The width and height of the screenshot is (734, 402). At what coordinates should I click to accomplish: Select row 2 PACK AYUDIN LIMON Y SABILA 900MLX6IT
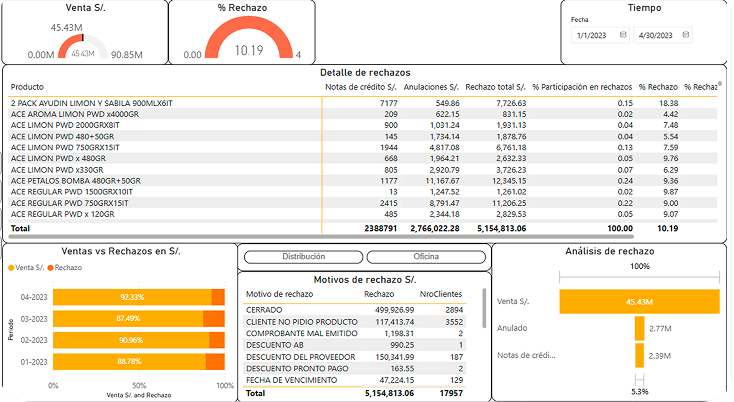click(x=362, y=103)
